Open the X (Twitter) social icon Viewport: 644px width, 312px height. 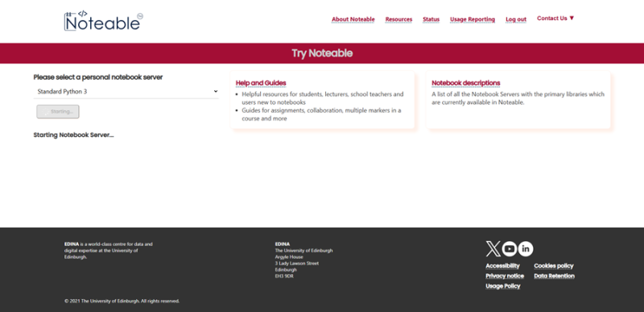coord(493,248)
